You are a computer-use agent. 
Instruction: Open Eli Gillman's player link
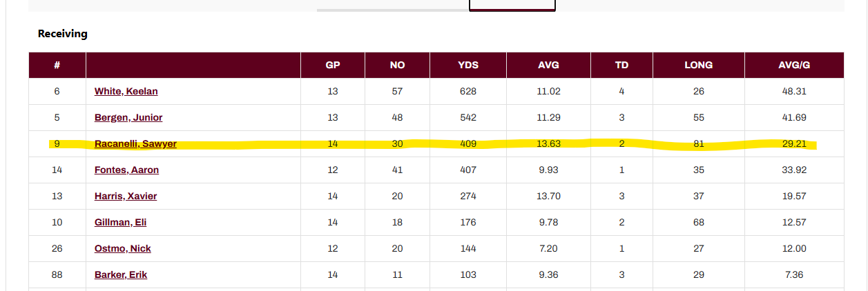pos(120,222)
